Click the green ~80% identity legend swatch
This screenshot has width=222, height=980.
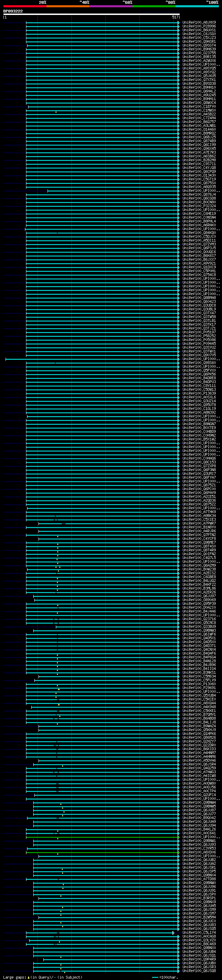154,6
